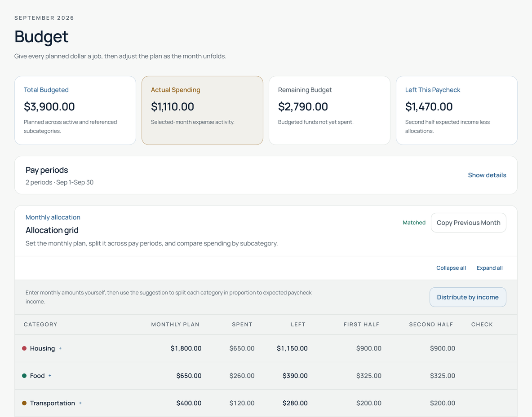Click the $2,790.00 remaining budget value
The image size is (532, 417).
303,106
